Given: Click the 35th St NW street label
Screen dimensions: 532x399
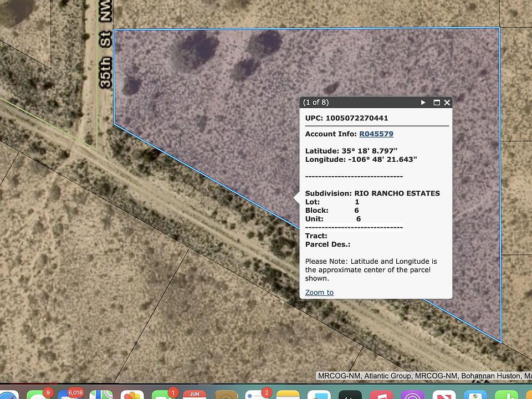Looking at the screenshot, I should pyautogui.click(x=105, y=44).
